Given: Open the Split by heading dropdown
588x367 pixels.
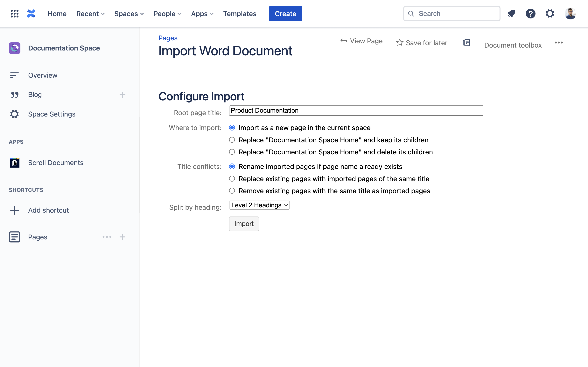Looking at the screenshot, I should [x=259, y=205].
